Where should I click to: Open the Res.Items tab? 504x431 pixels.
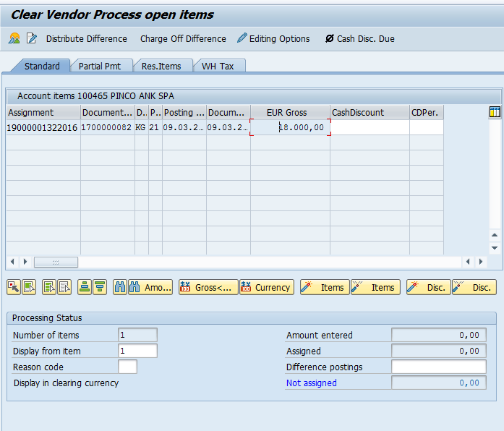click(x=161, y=67)
